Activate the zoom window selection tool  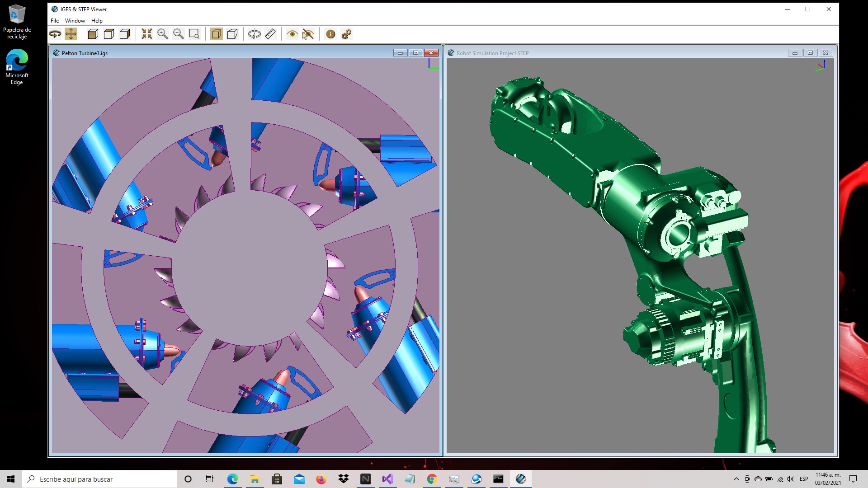pyautogui.click(x=194, y=34)
